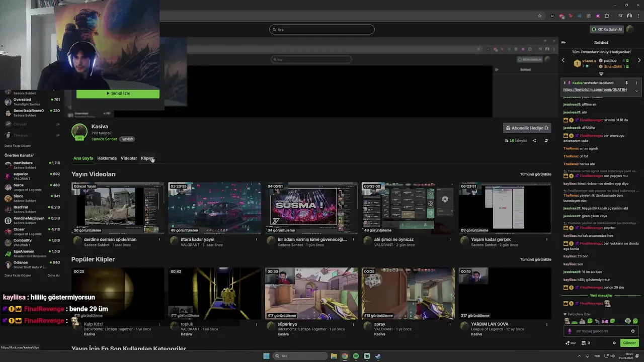644x362 pixels.
Task: Click the Kick search box Ara
Action: click(322, 30)
